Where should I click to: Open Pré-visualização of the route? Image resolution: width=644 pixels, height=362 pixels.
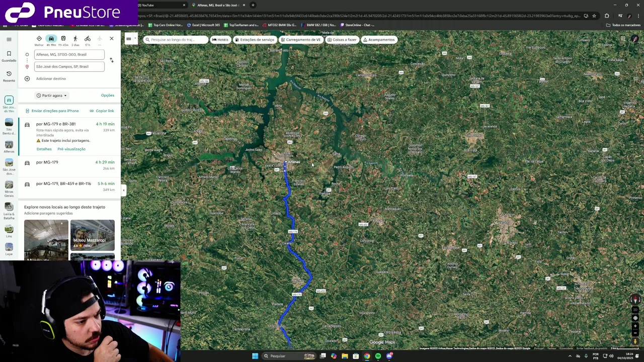pos(71,149)
